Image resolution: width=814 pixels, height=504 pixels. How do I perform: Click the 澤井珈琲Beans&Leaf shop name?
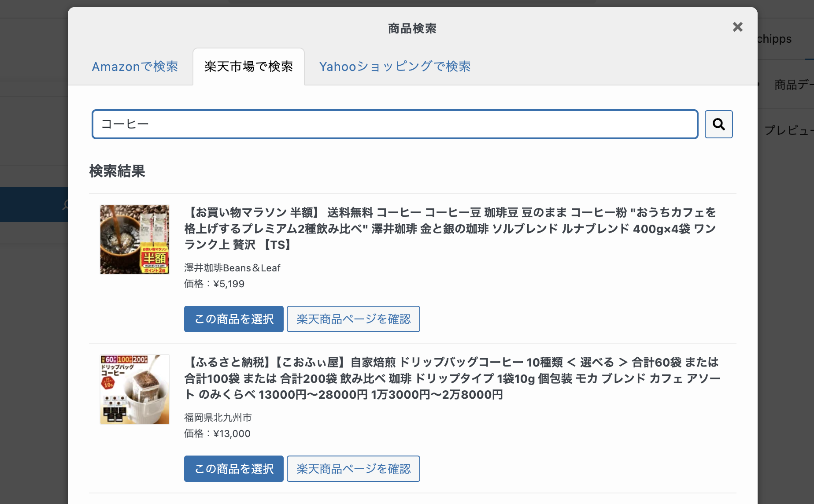(232, 268)
